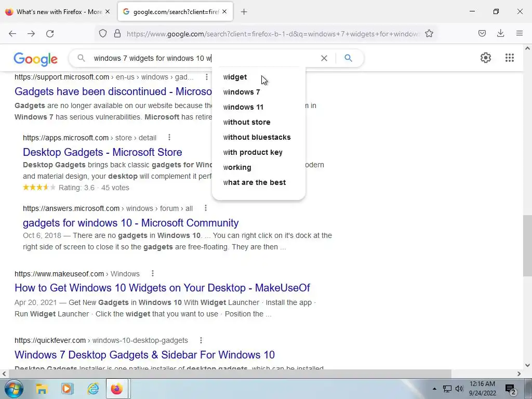Go back to previous page in Firefox
Image resolution: width=532 pixels, height=399 pixels.
click(x=12, y=34)
